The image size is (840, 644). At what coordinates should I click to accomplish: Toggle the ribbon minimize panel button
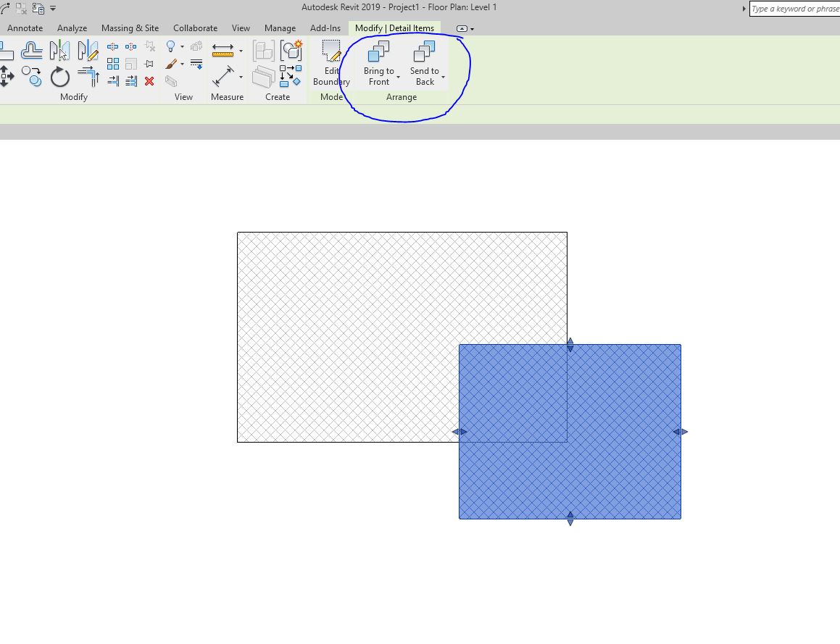(462, 28)
